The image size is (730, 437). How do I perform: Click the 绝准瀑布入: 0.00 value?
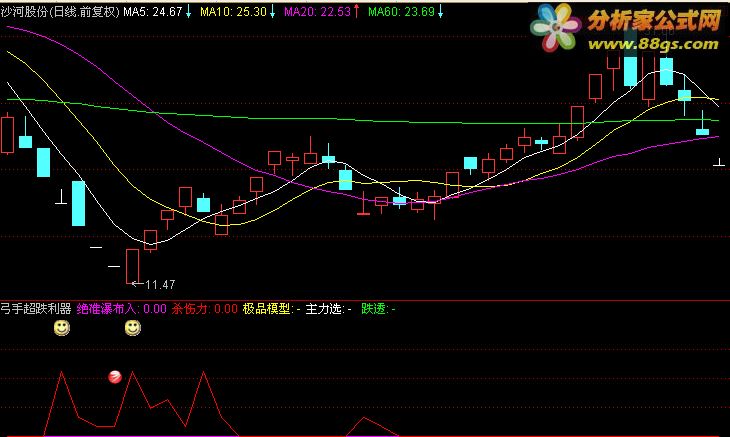[x=121, y=309]
